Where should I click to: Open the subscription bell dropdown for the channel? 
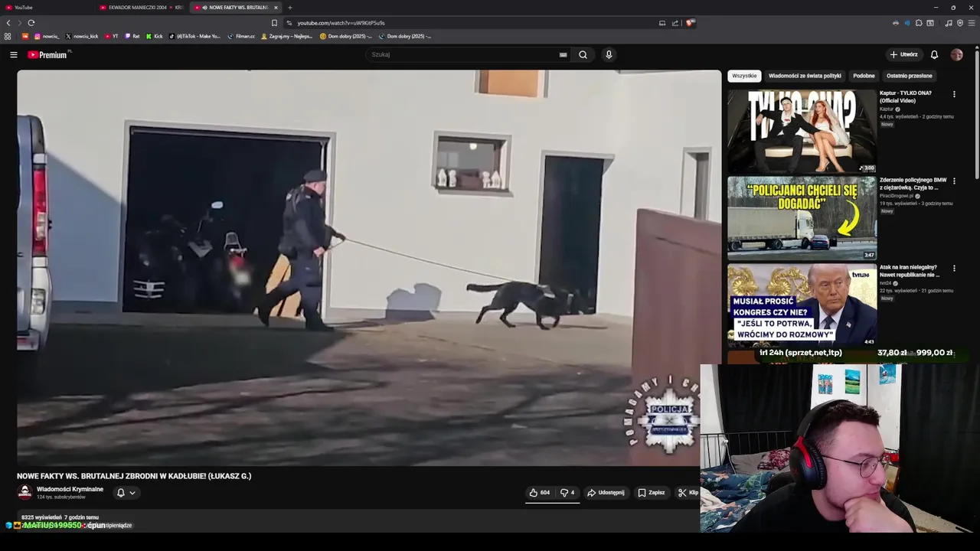pyautogui.click(x=126, y=493)
